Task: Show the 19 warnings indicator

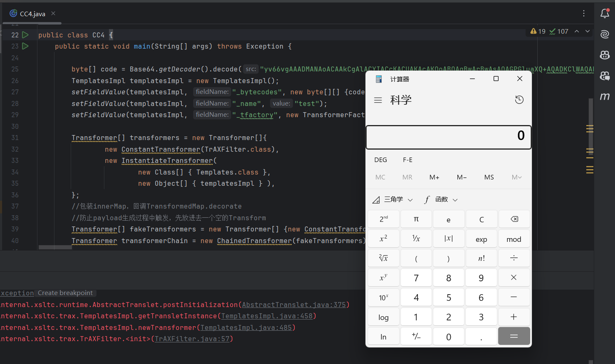Action: coord(538,31)
